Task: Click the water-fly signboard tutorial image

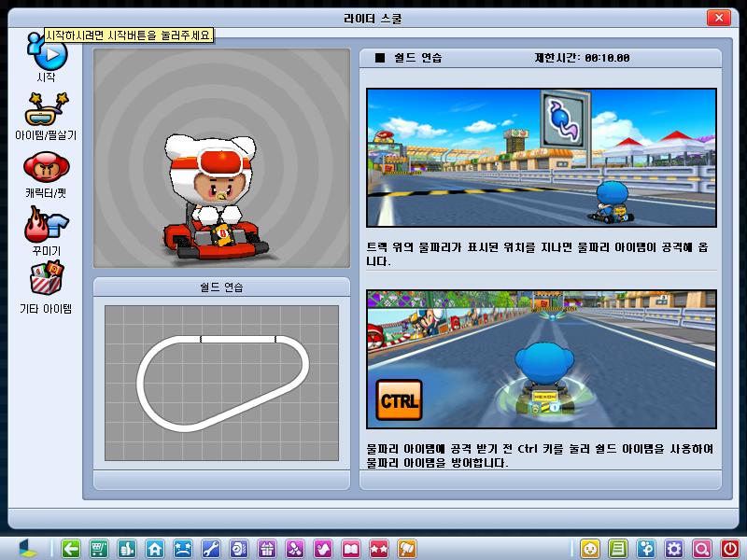Action: click(x=542, y=158)
